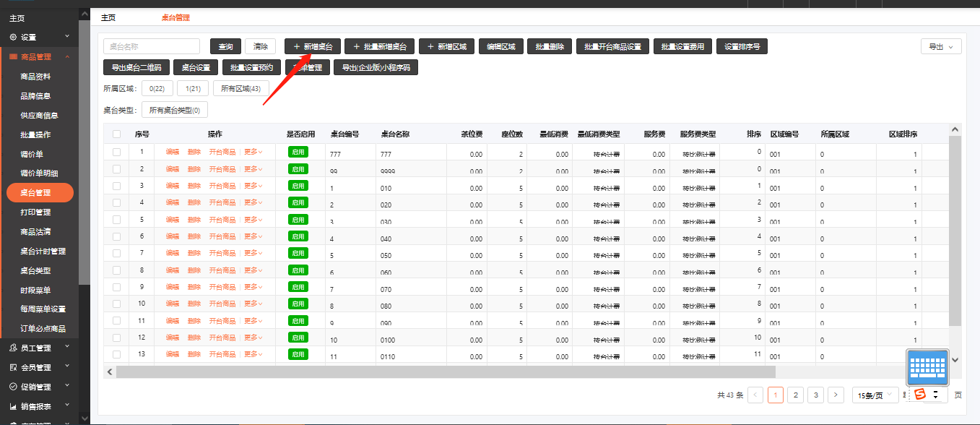Image resolution: width=980 pixels, height=425 pixels.
Task: Click the 新增区域 button
Action: pos(447,46)
